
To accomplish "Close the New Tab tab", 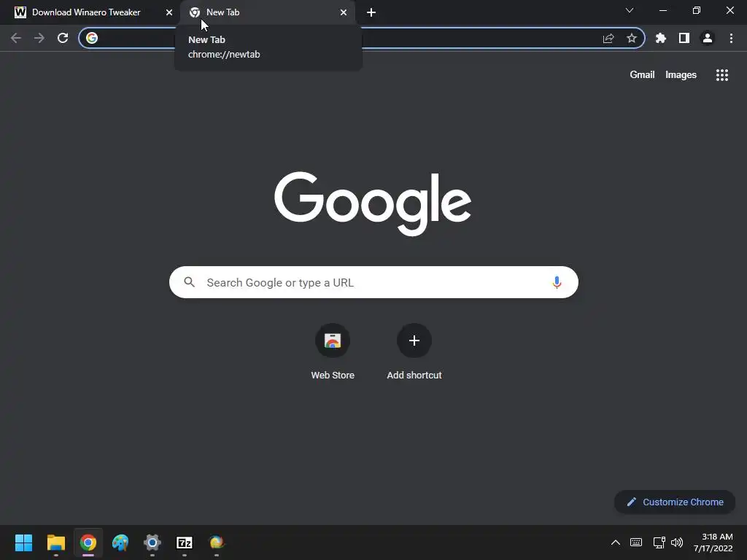I will [x=344, y=12].
